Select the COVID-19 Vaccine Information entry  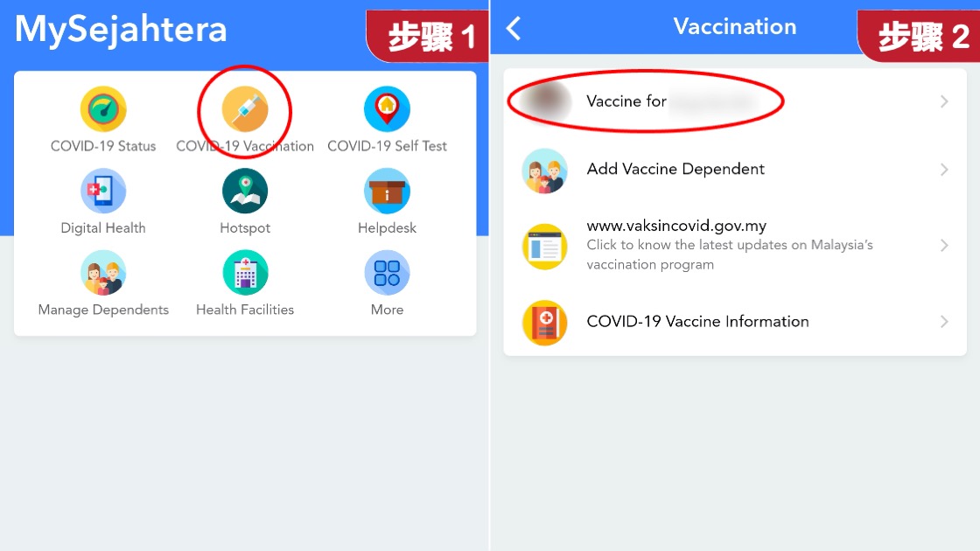tap(735, 322)
